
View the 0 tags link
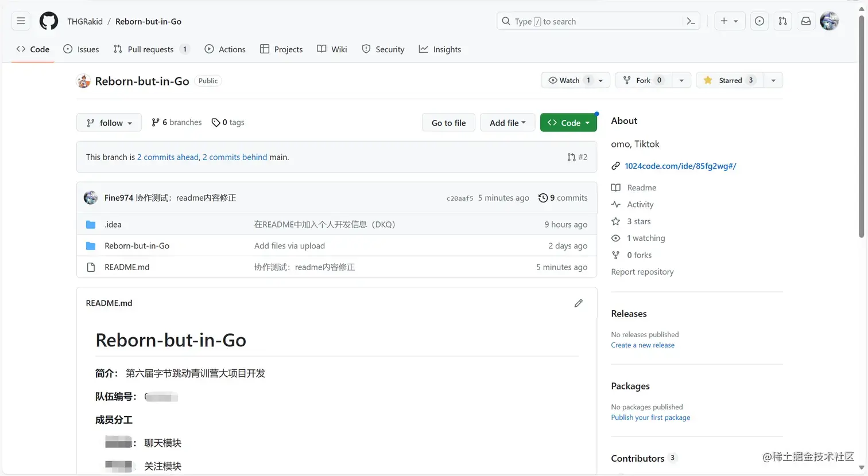tap(228, 122)
